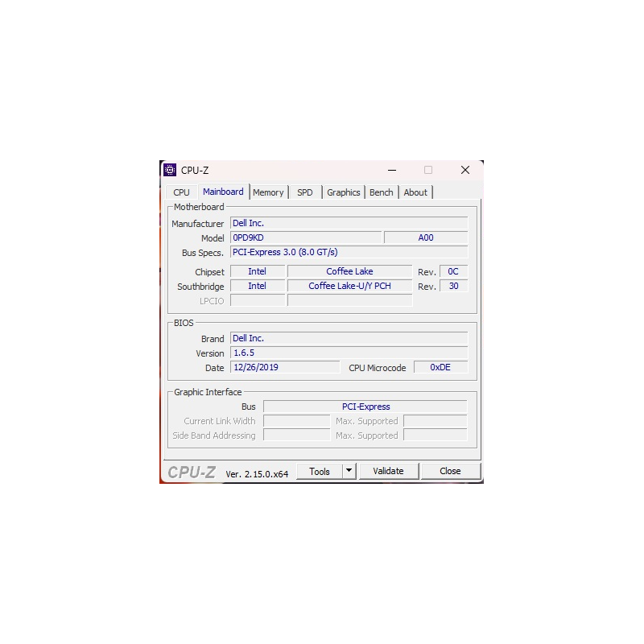
Task: Select the CPU Microcode value 0xDE
Action: [440, 367]
